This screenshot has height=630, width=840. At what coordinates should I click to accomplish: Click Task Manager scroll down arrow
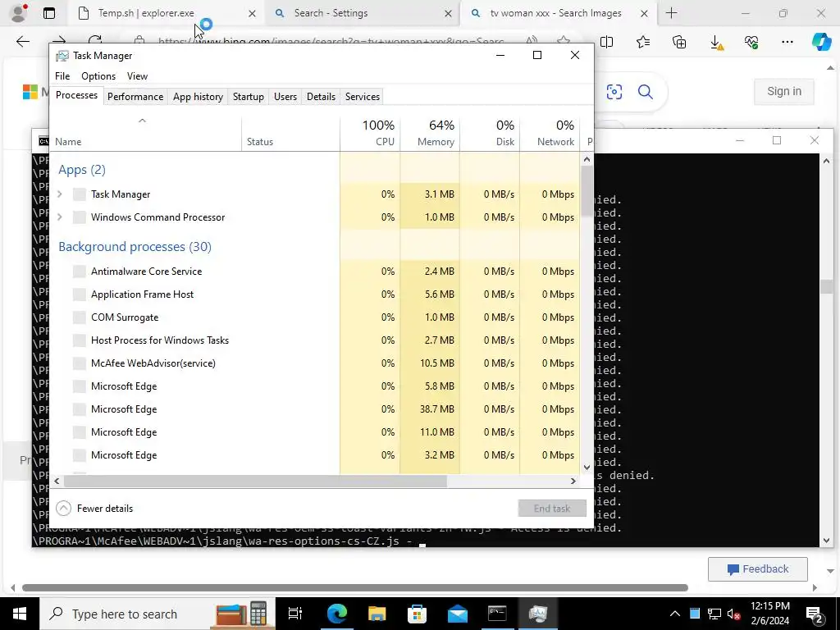point(587,467)
